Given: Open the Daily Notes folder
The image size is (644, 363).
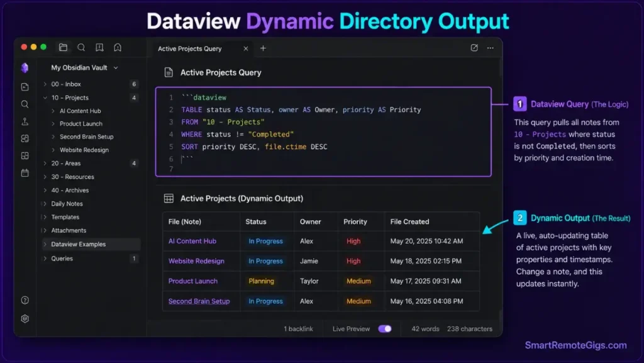Looking at the screenshot, I should click(x=67, y=204).
